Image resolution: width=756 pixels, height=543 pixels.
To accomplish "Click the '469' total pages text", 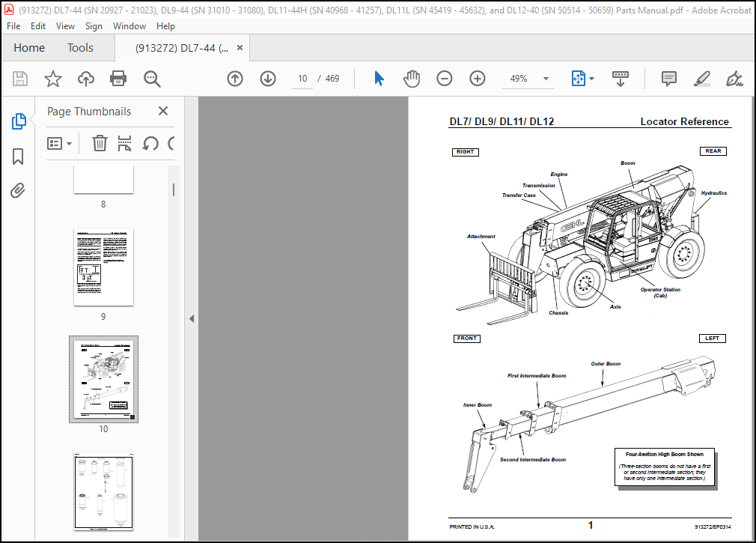I will coord(332,79).
